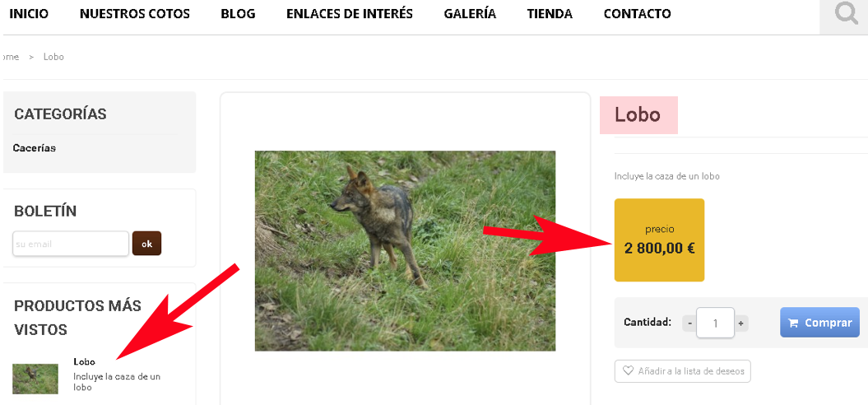Viewport: 868px width, 405px height.
Task: Increase quantity with the plus button
Action: (740, 323)
